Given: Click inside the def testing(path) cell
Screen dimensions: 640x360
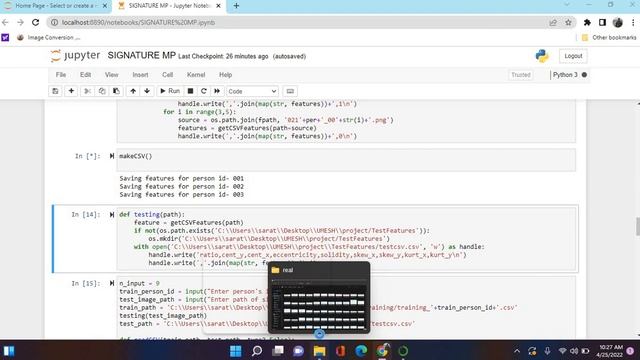Looking at the screenshot, I should point(346,239).
